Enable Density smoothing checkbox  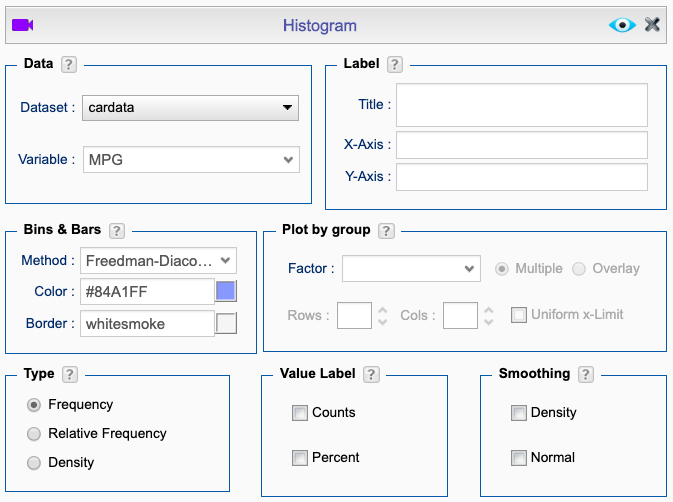(x=518, y=413)
